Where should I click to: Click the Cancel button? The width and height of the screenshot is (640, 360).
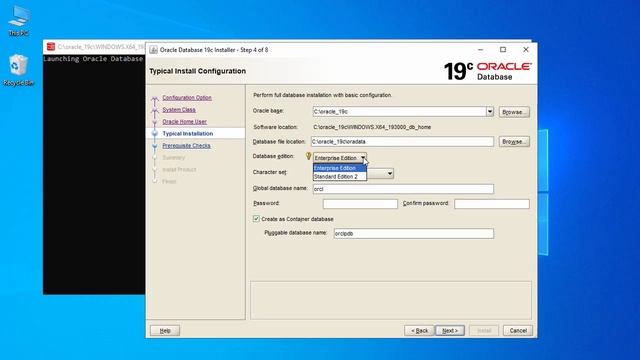click(518, 331)
